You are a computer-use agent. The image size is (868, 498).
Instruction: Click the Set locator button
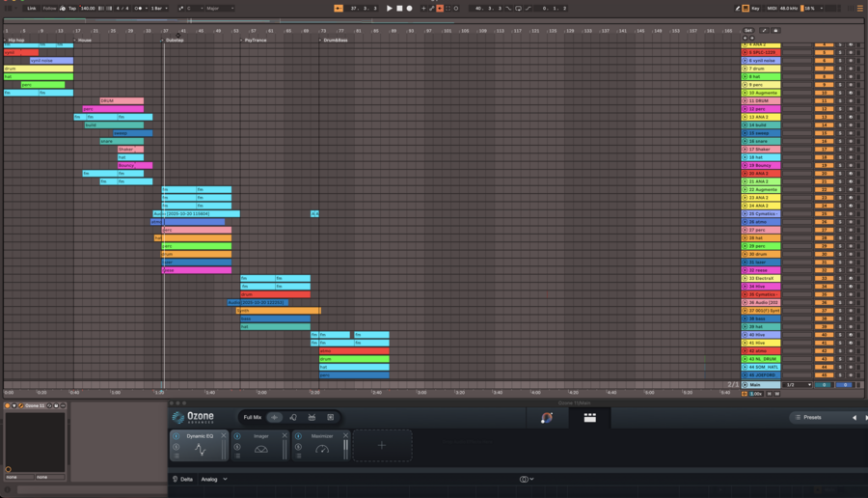click(747, 30)
